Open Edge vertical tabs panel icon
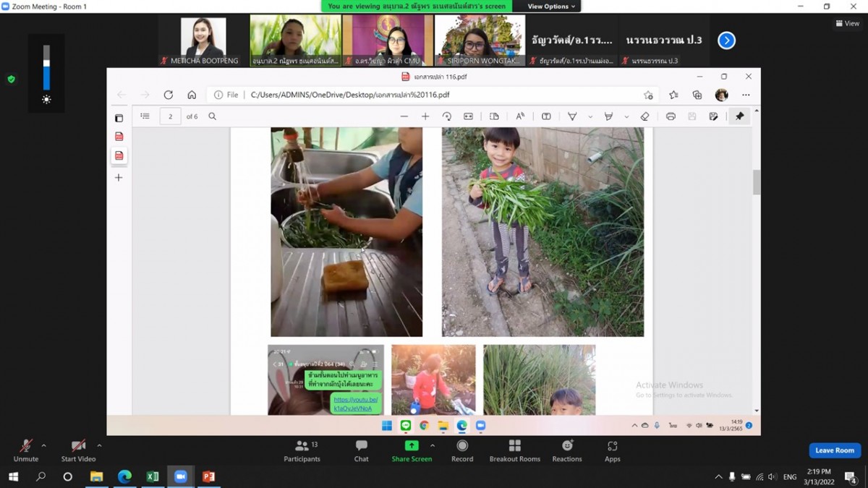This screenshot has height=488, width=868. click(x=119, y=119)
